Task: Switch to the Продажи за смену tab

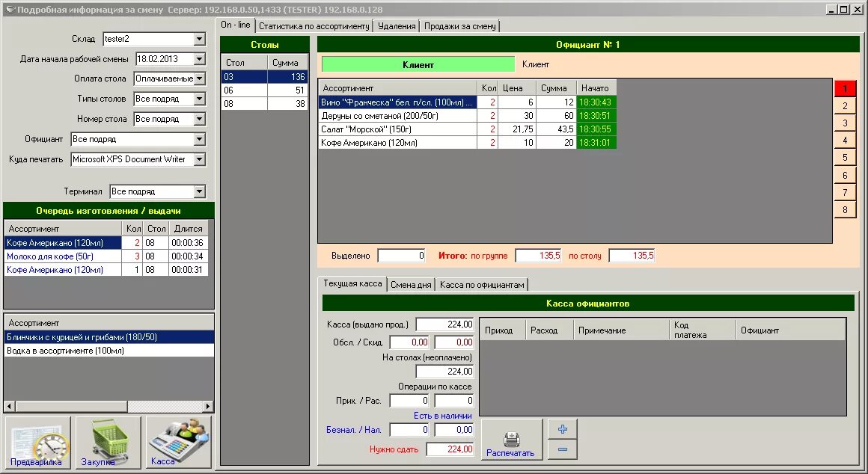Action: (460, 26)
